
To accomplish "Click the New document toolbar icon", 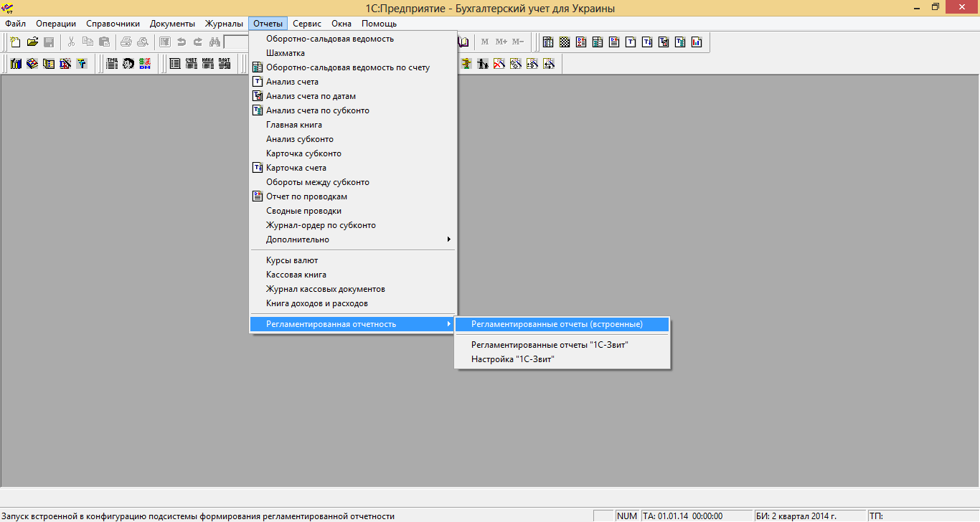I will (15, 42).
